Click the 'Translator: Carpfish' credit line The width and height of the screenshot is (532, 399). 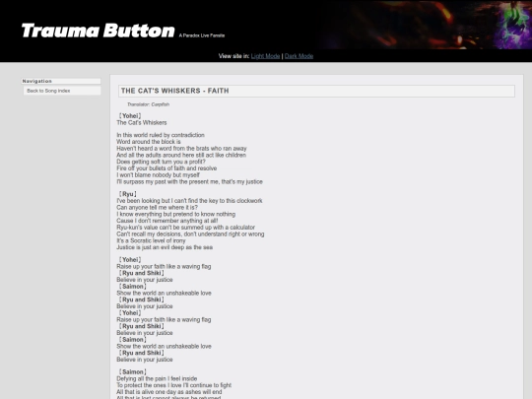point(148,104)
